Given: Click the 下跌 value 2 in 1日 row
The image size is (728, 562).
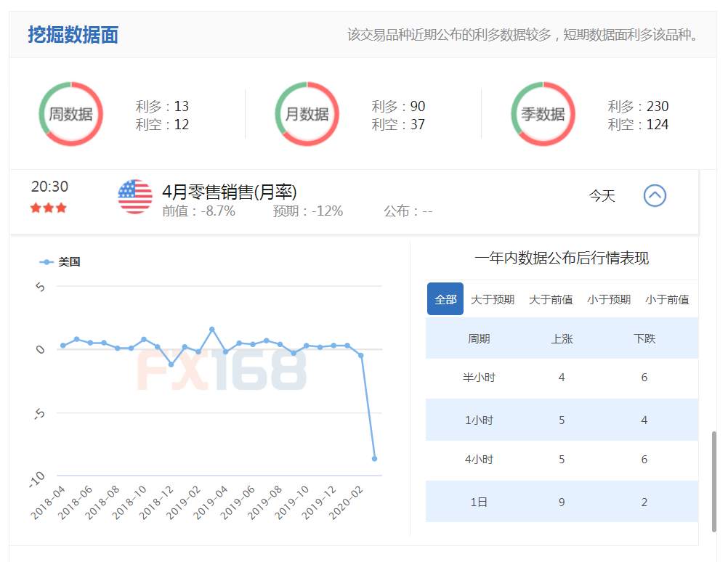Looking at the screenshot, I should click(644, 502).
